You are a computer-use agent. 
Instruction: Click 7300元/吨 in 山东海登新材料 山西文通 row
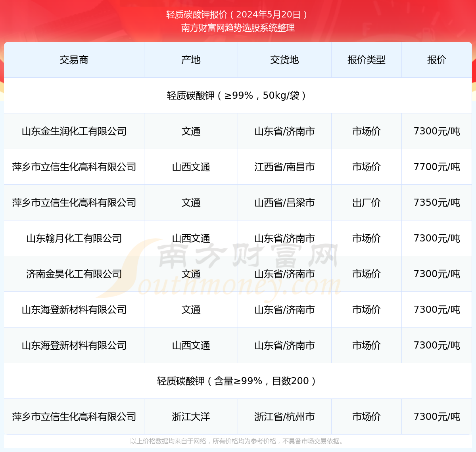point(437,345)
